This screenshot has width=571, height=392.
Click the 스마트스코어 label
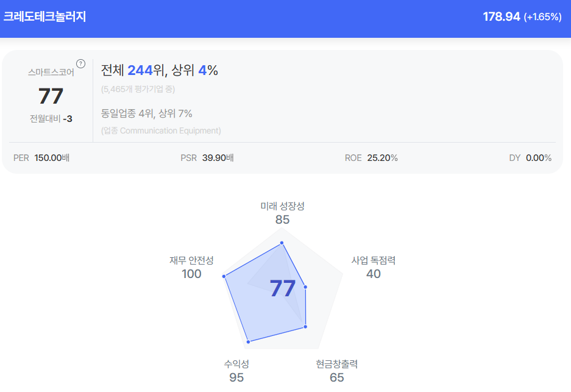(x=51, y=72)
